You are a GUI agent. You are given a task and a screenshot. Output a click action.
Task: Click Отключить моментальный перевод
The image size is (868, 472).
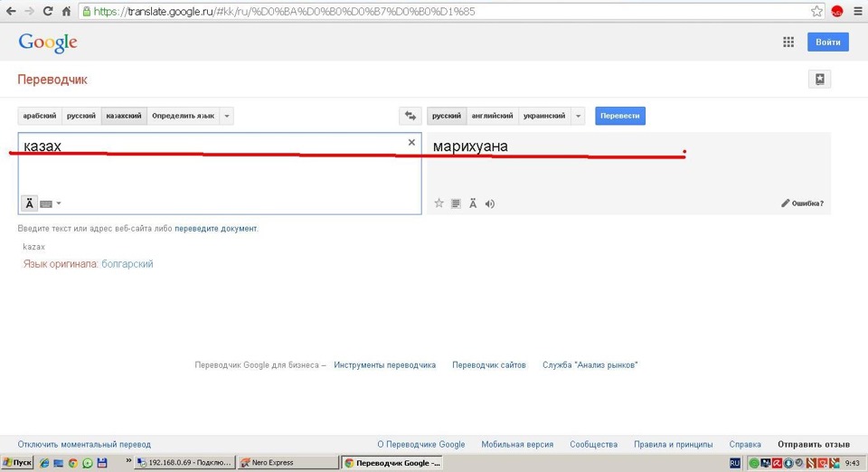tap(84, 444)
